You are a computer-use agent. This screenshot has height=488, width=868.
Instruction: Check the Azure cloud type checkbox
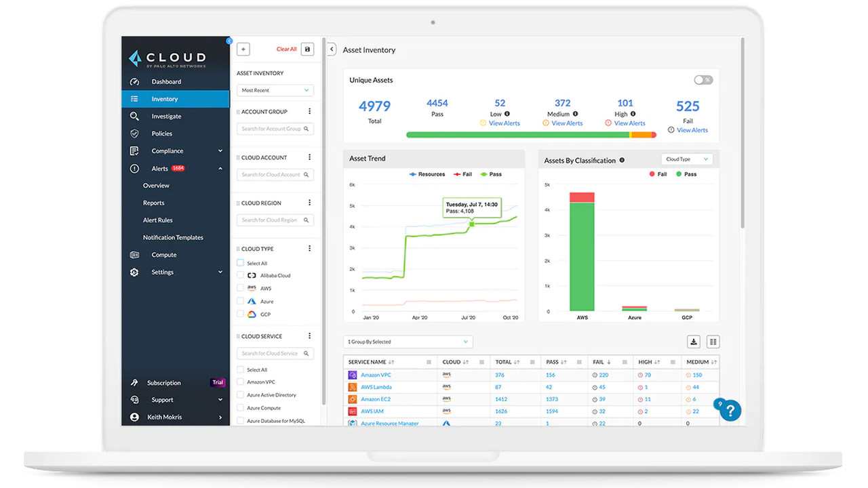point(240,301)
